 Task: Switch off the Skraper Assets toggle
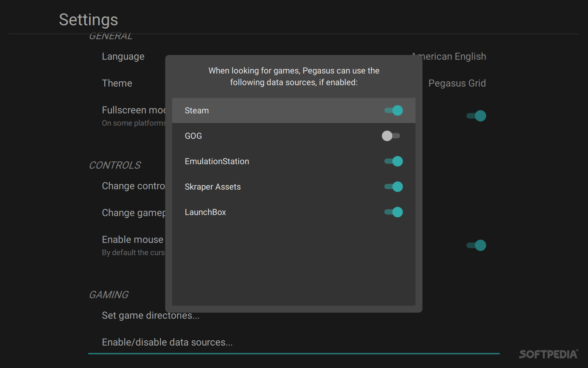393,186
